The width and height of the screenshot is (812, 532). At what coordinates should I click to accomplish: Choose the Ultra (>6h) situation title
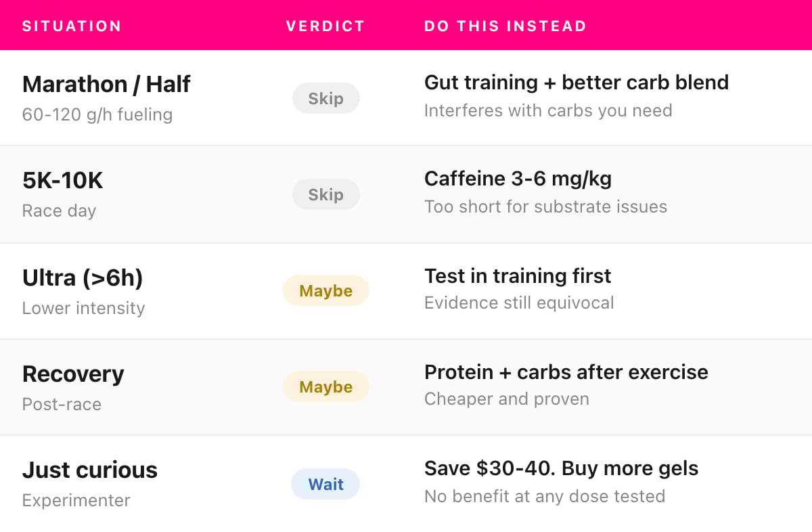click(83, 278)
